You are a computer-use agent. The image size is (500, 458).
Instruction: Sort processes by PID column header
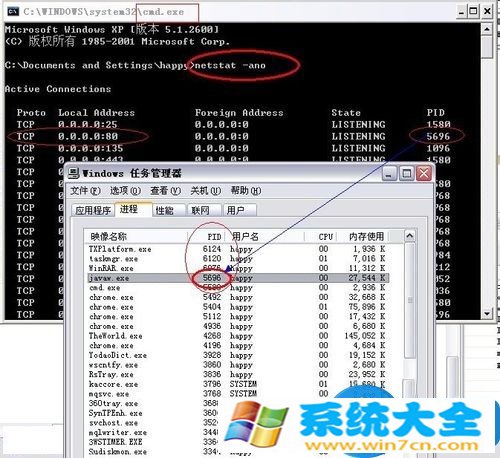(206, 237)
